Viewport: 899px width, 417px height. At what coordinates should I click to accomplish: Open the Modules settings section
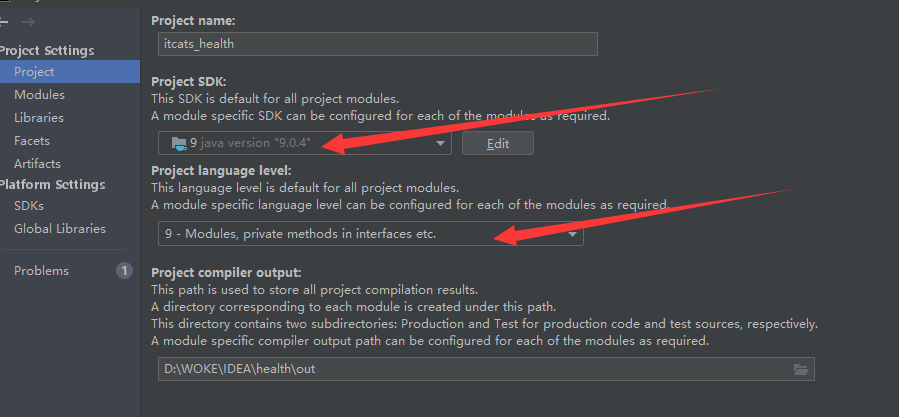(x=39, y=95)
